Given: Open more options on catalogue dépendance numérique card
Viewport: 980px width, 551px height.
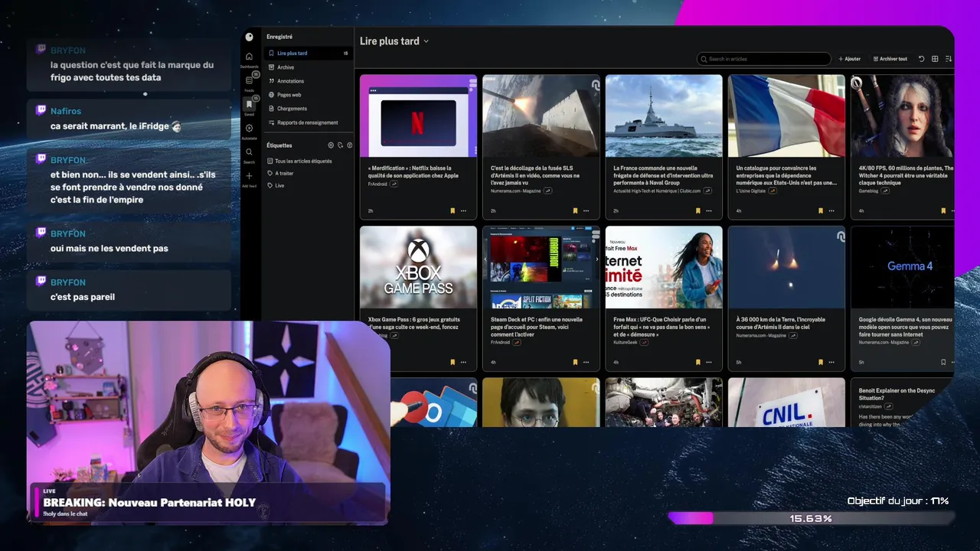Looking at the screenshot, I should 831,210.
